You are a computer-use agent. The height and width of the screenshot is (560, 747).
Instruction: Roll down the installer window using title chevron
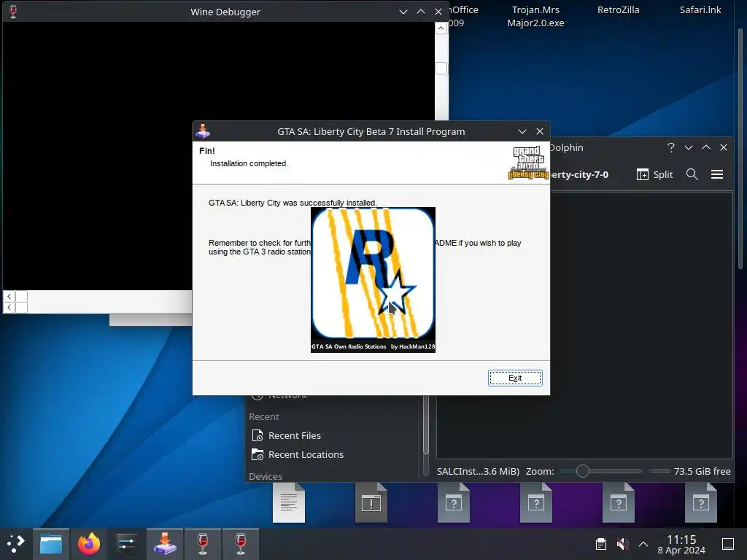click(522, 131)
